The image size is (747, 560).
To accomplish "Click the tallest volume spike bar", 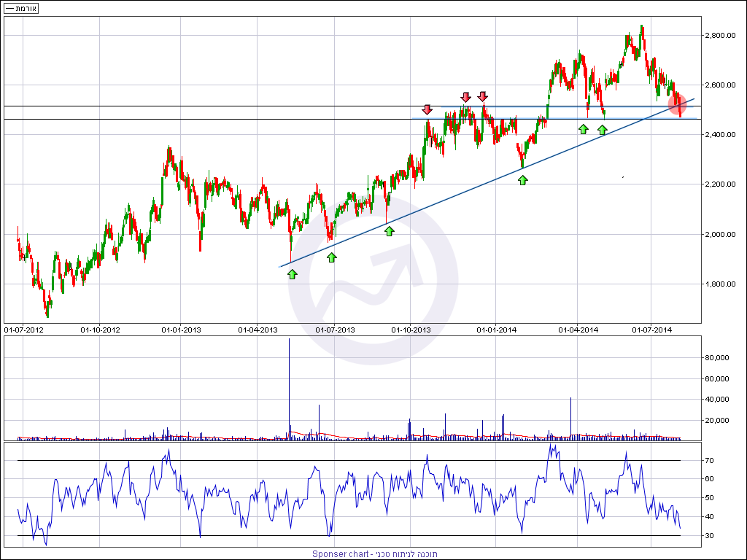I will (290, 386).
